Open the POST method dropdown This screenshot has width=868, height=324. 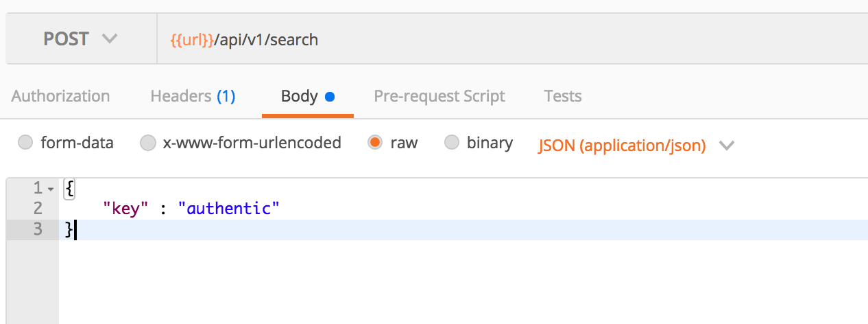click(x=81, y=39)
